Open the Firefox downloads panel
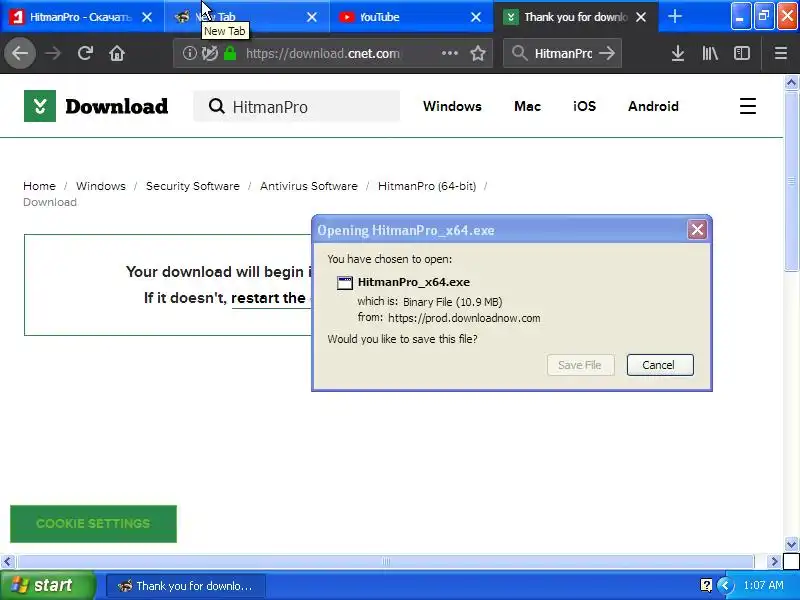Image resolution: width=800 pixels, height=600 pixels. pyautogui.click(x=678, y=53)
